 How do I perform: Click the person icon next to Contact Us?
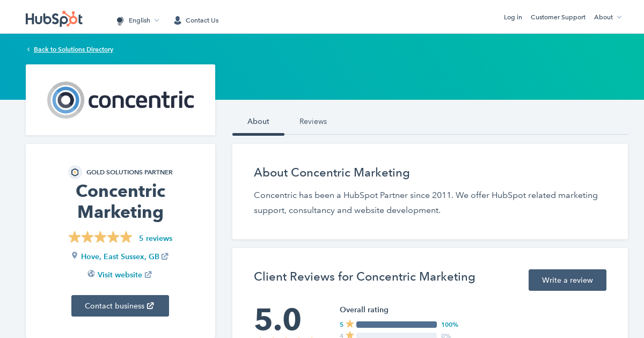(x=177, y=20)
